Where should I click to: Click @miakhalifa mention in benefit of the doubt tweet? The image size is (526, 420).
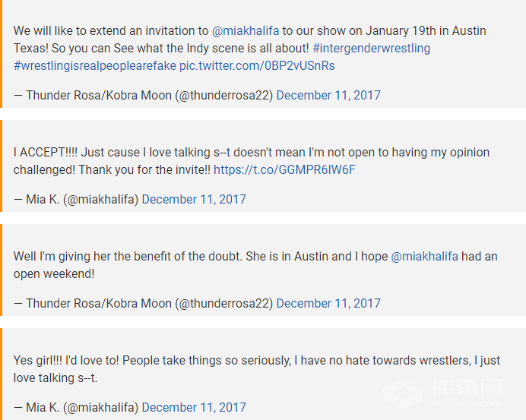(424, 257)
